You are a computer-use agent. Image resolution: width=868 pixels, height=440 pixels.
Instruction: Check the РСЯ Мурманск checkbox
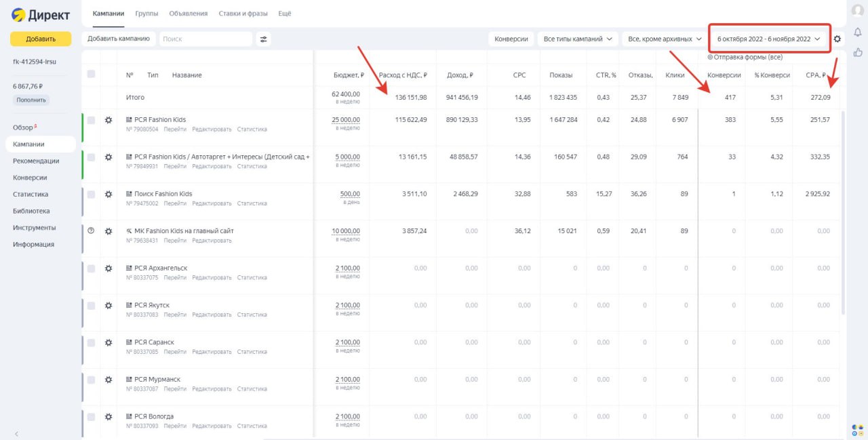pos(91,379)
